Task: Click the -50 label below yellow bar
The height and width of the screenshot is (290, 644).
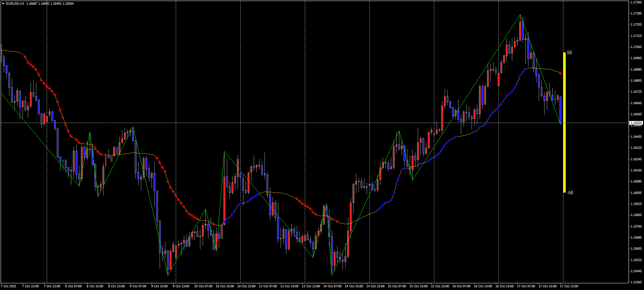Action: [x=570, y=193]
